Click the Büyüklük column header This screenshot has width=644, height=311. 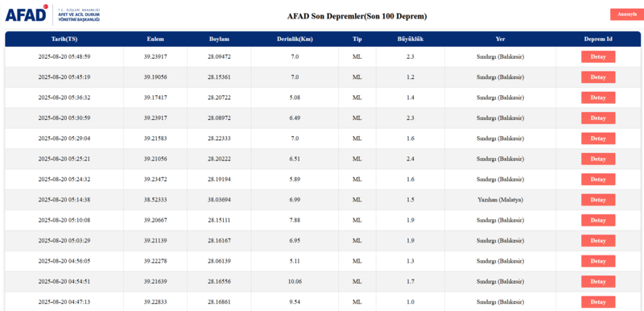(x=410, y=39)
